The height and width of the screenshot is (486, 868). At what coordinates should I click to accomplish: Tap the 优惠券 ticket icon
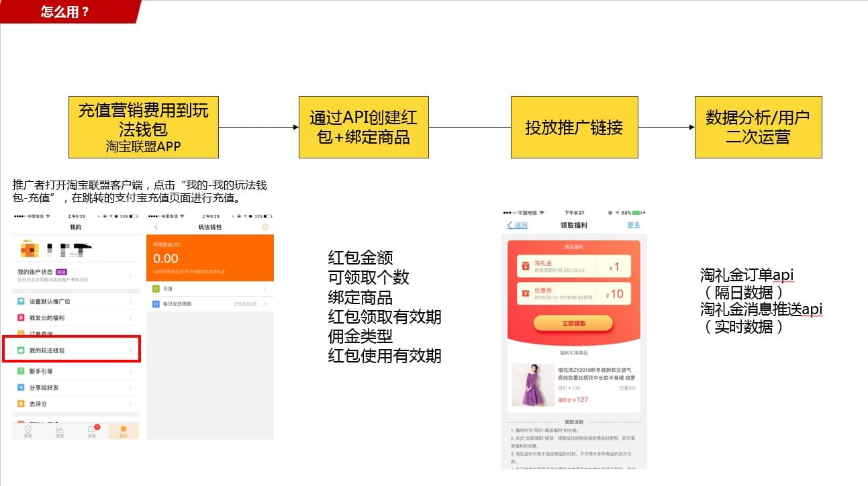[x=524, y=293]
